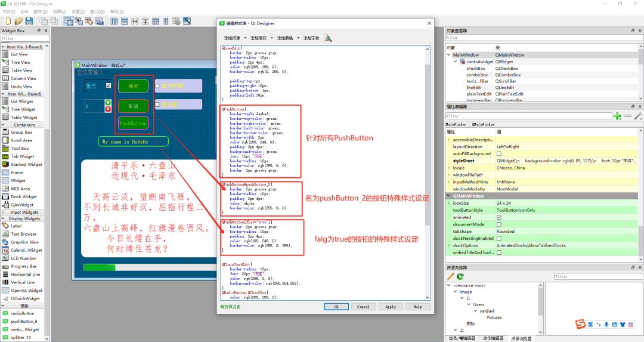
Task: Open the Edit menu
Action: tap(24, 11)
